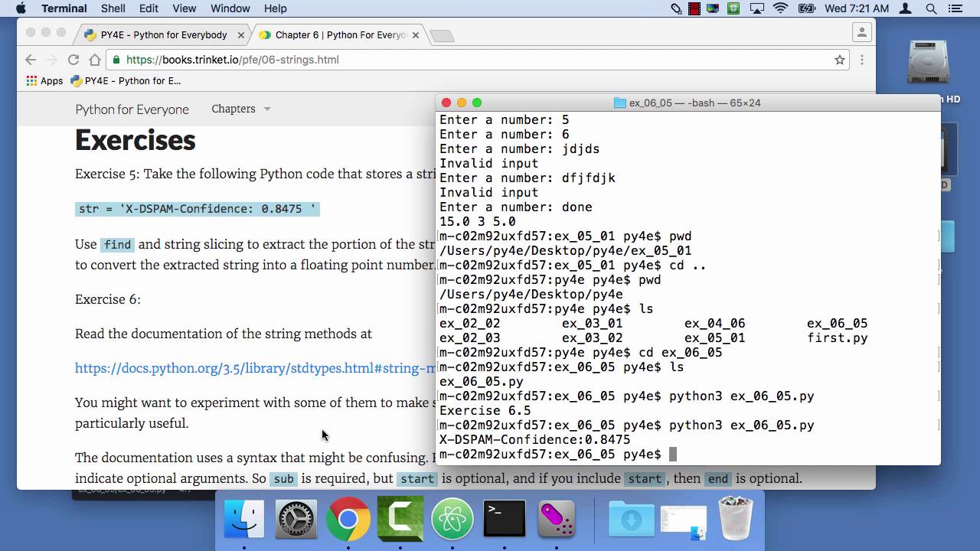
Task: Open the Edit menu
Action: (x=149, y=8)
